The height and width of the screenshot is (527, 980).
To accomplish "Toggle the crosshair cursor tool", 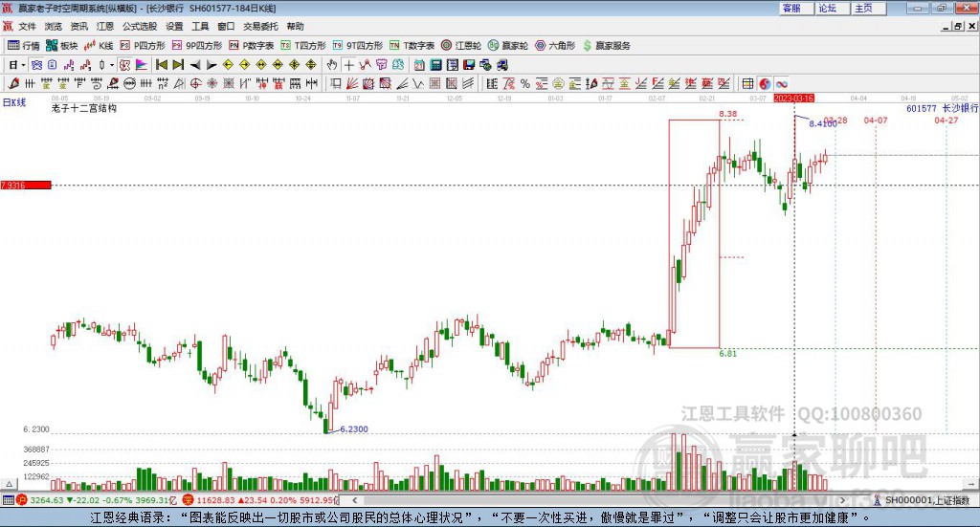I will [348, 65].
